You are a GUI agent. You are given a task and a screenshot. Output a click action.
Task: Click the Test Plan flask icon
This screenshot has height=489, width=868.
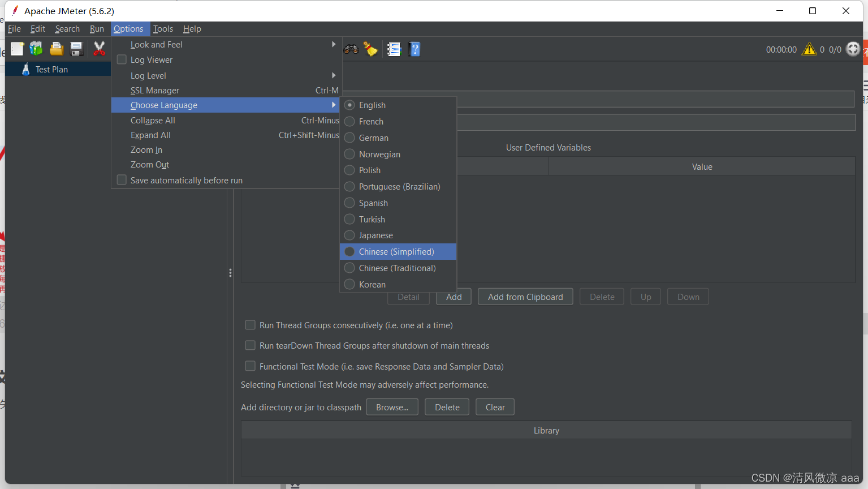[x=25, y=69]
